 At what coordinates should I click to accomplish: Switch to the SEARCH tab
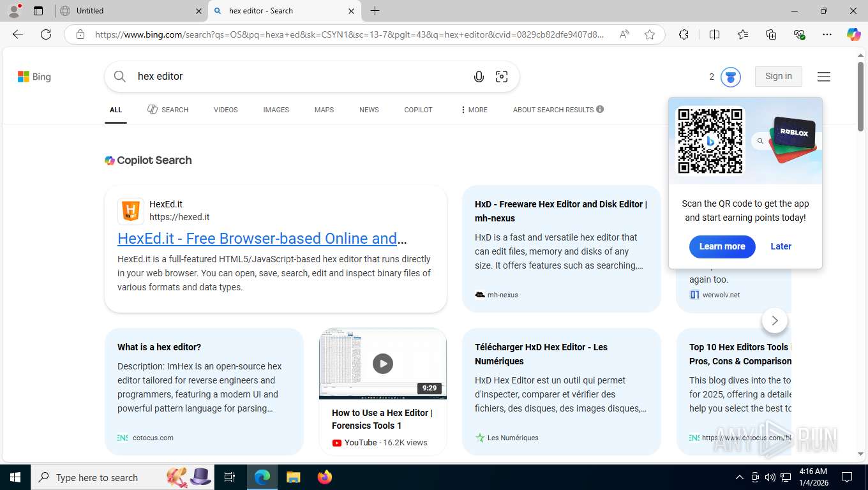[168, 110]
